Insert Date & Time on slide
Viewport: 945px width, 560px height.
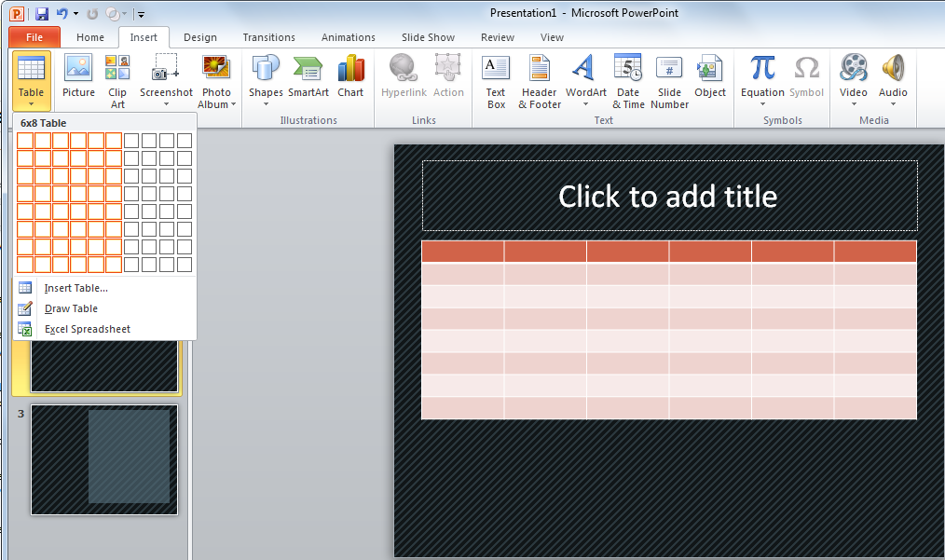[628, 79]
